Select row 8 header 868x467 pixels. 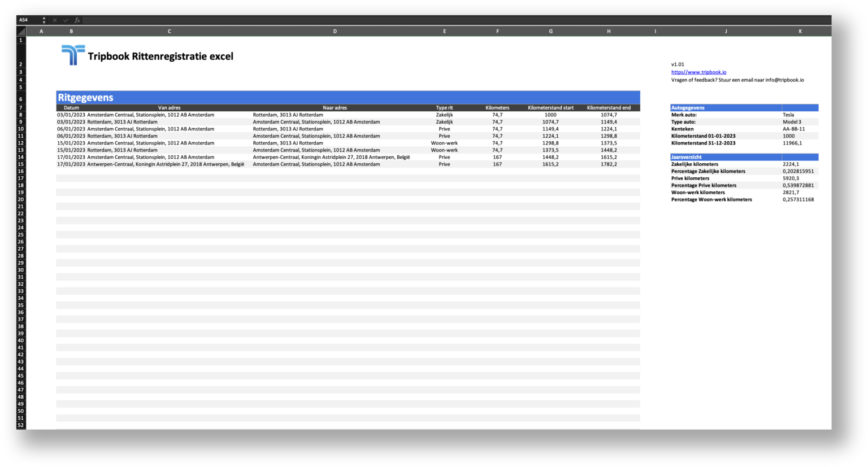pyautogui.click(x=21, y=115)
